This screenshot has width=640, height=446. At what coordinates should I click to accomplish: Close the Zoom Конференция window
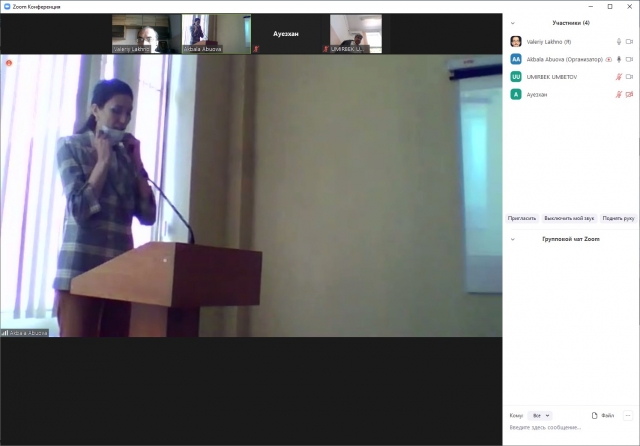pyautogui.click(x=629, y=7)
